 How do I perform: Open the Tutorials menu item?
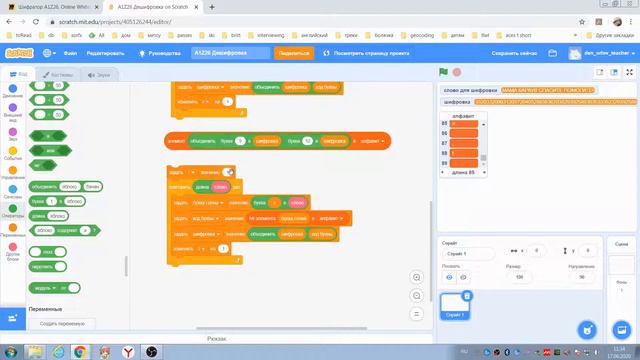(160, 53)
